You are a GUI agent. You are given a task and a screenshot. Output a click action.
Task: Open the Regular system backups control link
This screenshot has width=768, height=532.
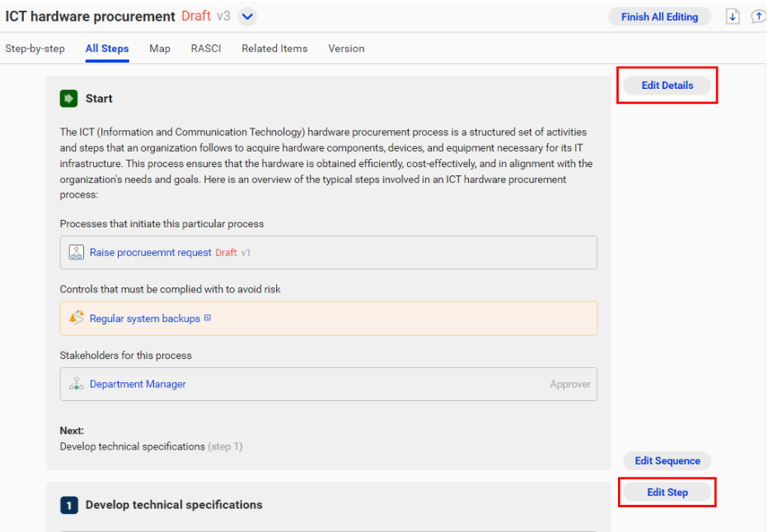tap(144, 319)
